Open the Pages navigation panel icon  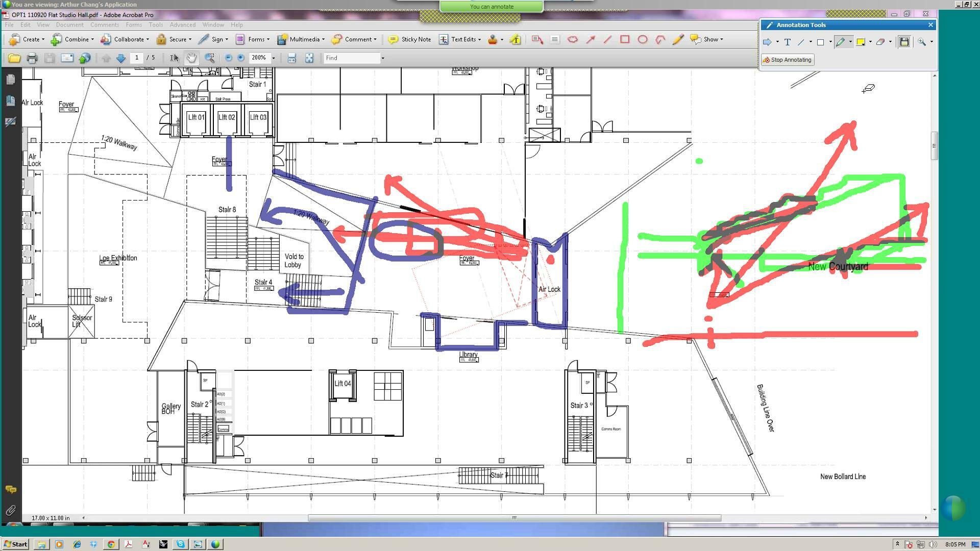click(x=10, y=80)
